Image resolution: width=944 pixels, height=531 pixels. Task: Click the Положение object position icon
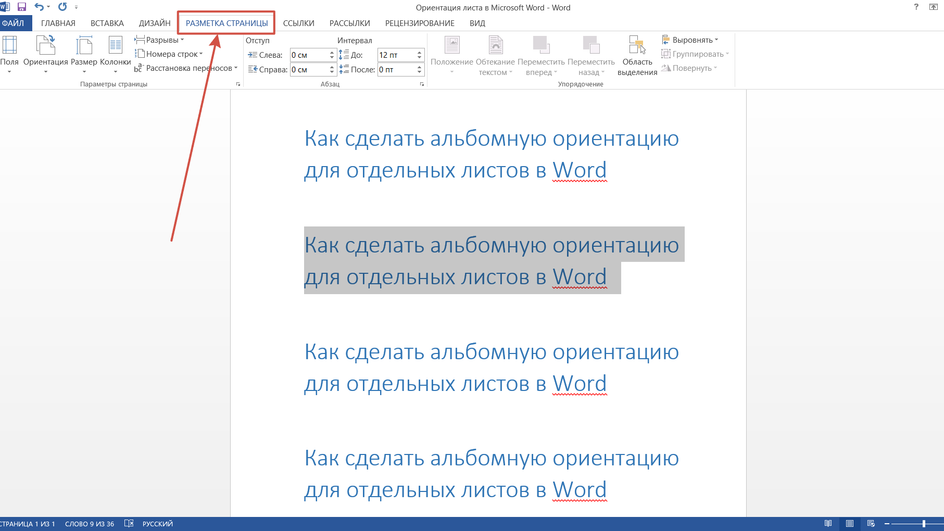pyautogui.click(x=452, y=45)
